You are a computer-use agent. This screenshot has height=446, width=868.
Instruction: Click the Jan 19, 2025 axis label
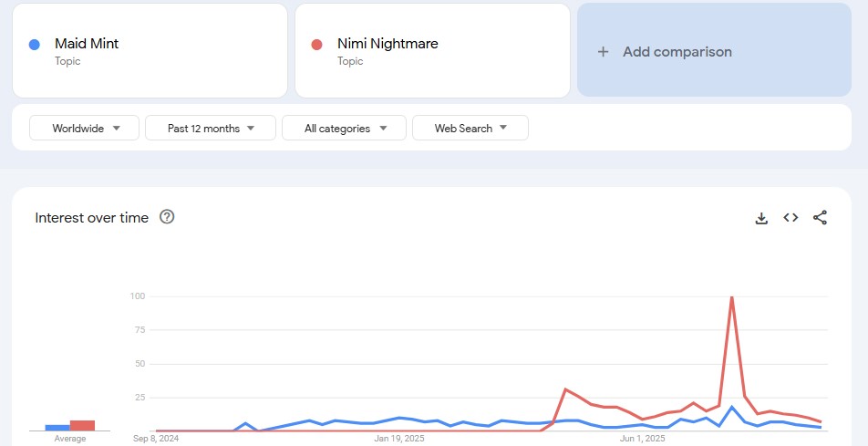pyautogui.click(x=399, y=439)
